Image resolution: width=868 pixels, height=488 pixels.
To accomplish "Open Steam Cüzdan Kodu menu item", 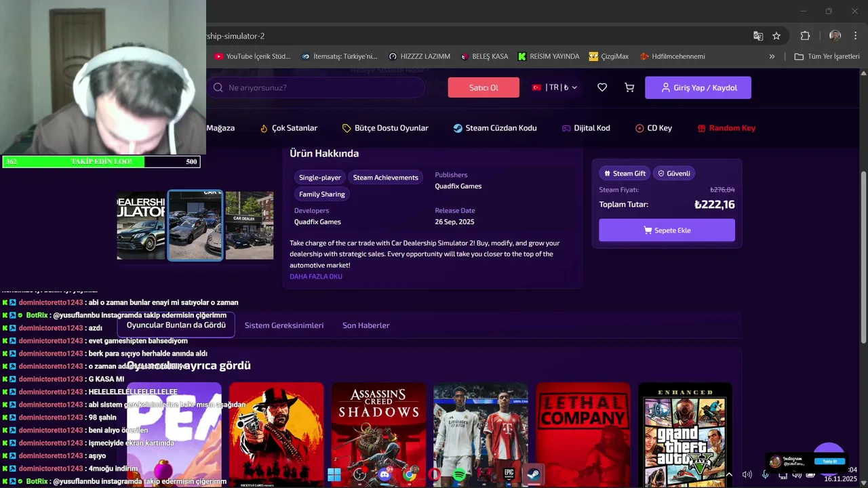I will (495, 128).
